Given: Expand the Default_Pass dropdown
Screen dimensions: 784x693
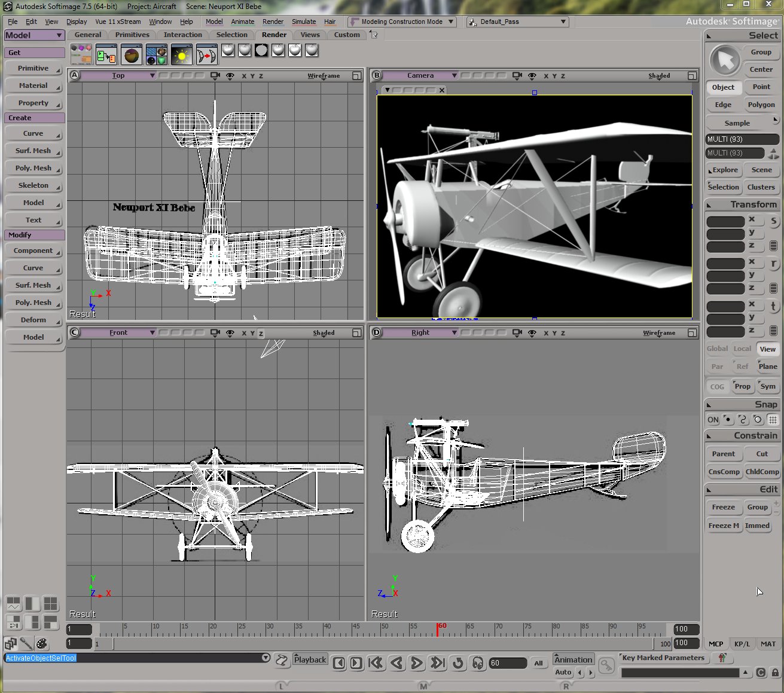Looking at the screenshot, I should tap(563, 22).
